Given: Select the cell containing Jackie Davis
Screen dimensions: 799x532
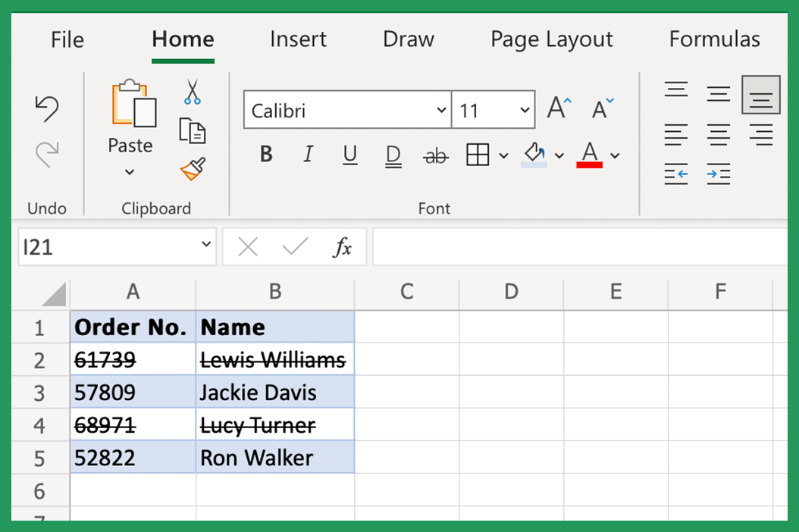Looking at the screenshot, I should tap(274, 392).
